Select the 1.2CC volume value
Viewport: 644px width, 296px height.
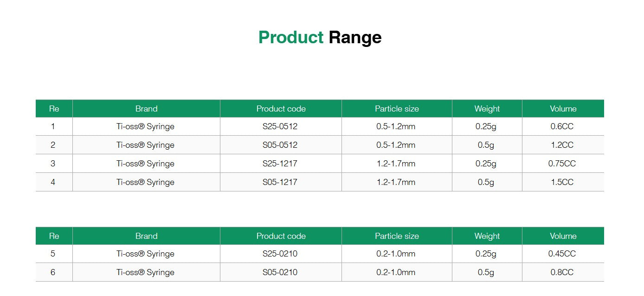tap(562, 145)
